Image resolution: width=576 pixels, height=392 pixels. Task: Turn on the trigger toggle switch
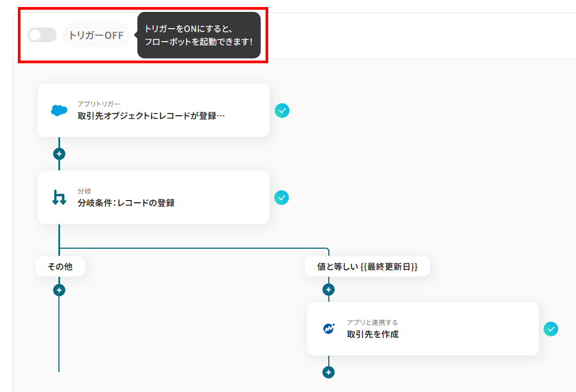pyautogui.click(x=42, y=35)
